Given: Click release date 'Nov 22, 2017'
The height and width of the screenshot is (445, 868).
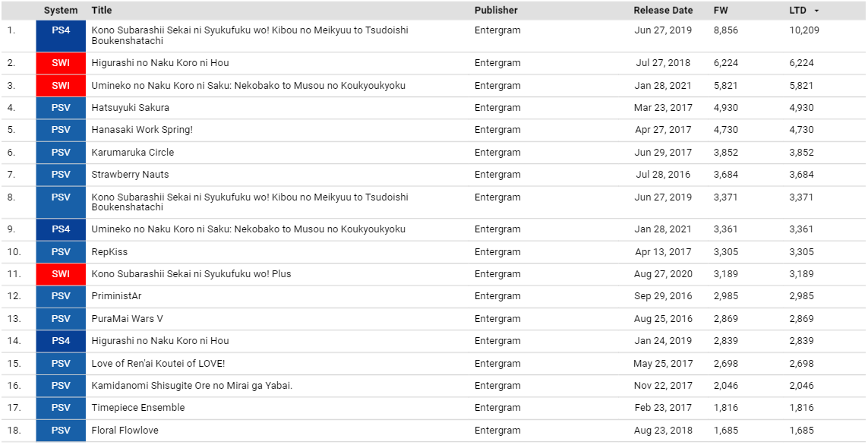Looking at the screenshot, I should (x=663, y=387).
